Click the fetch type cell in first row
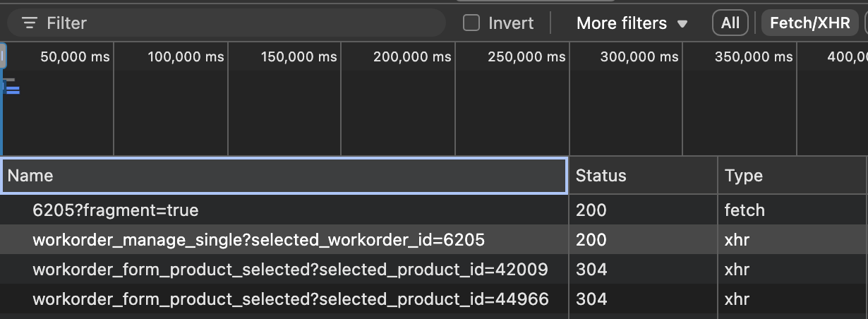Screen dimensions: 868x319 coord(745,210)
